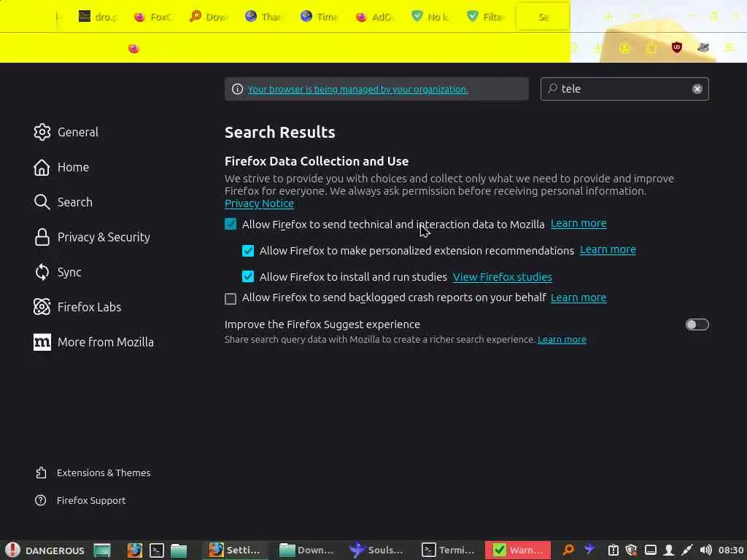Learn more about backlogged crash reports

pyautogui.click(x=578, y=297)
